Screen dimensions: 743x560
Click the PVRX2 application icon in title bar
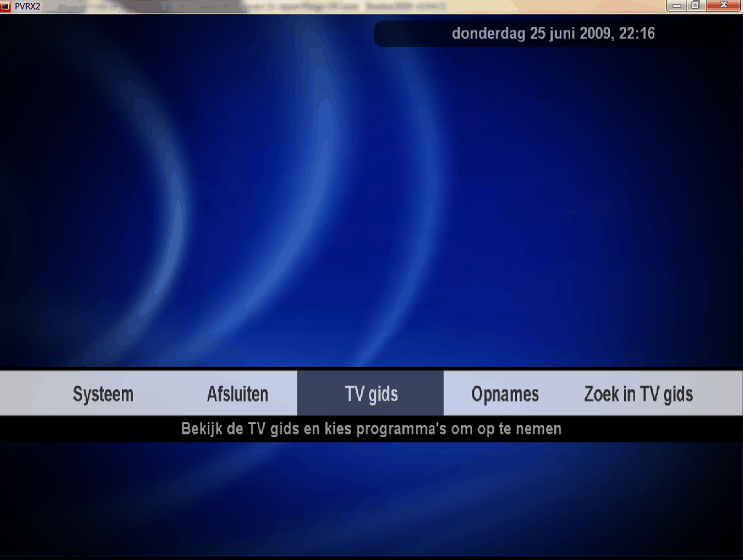click(6, 6)
